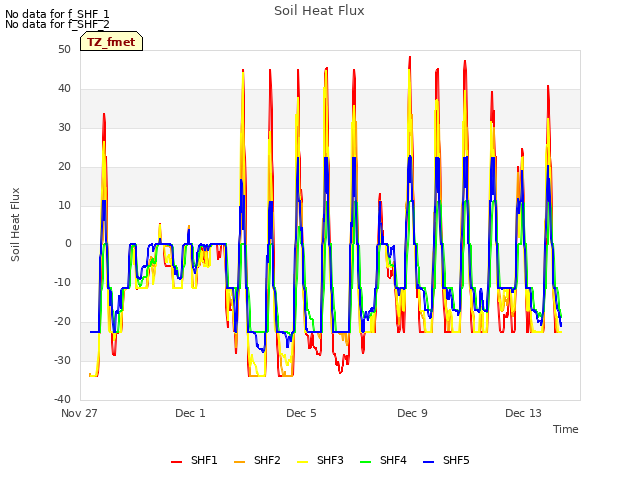Click the 'Soil Heat Flux' chart title
Viewport: 640px width, 480px height.
coord(319,11)
